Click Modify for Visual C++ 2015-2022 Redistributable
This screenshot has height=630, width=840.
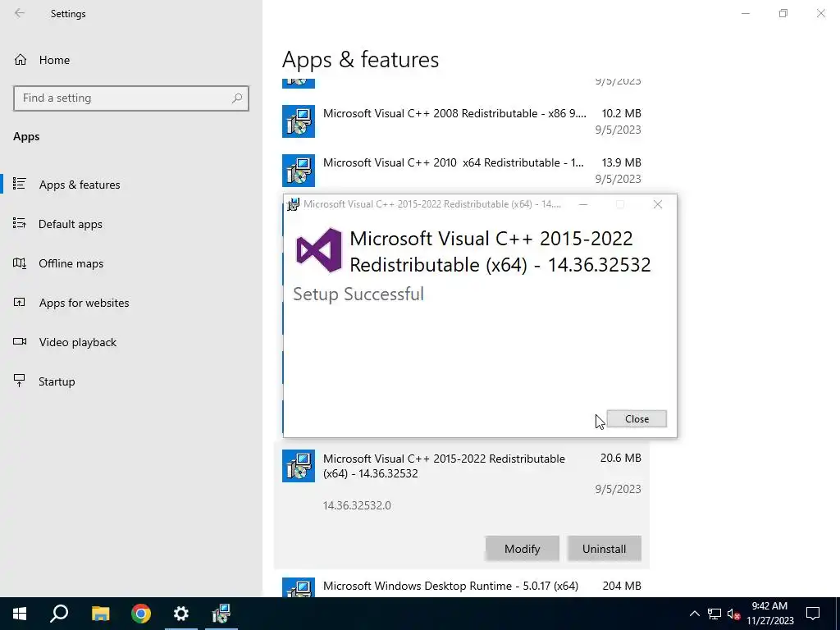(x=522, y=549)
